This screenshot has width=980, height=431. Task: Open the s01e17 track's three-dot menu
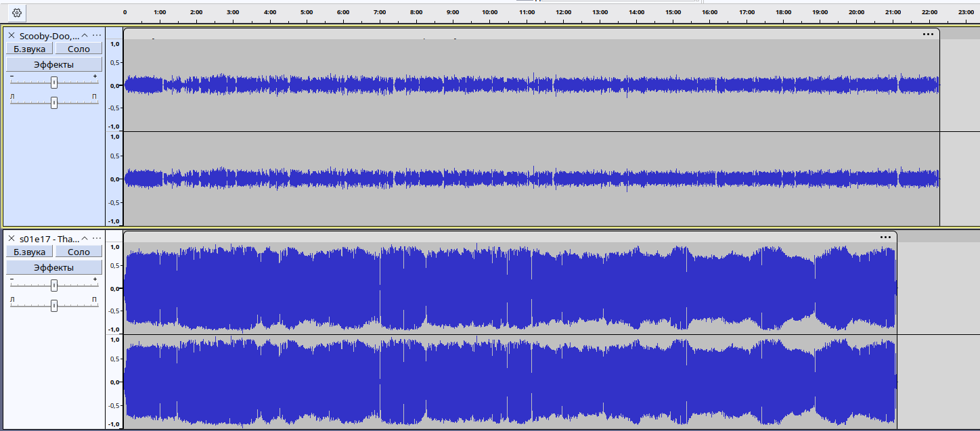[x=97, y=238]
